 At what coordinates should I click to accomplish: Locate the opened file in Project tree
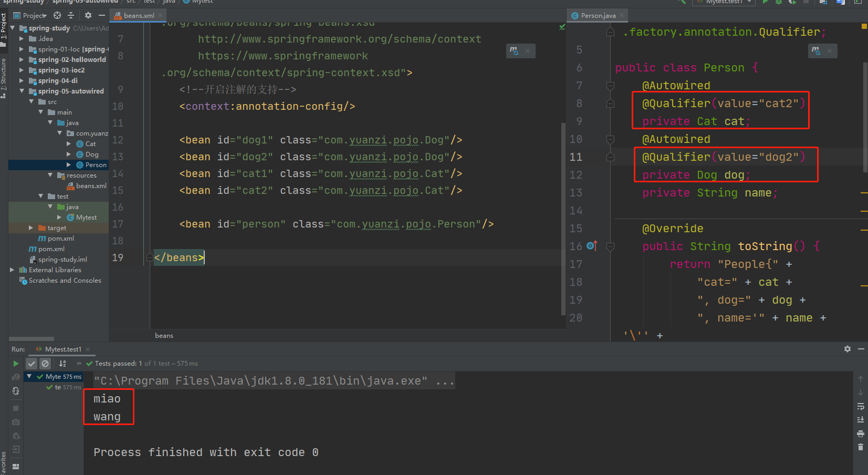click(x=57, y=15)
